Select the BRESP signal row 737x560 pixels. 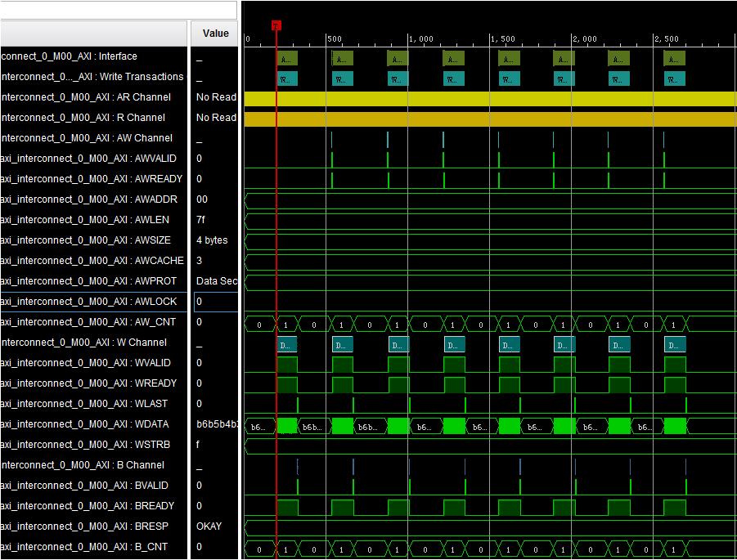(x=94, y=526)
